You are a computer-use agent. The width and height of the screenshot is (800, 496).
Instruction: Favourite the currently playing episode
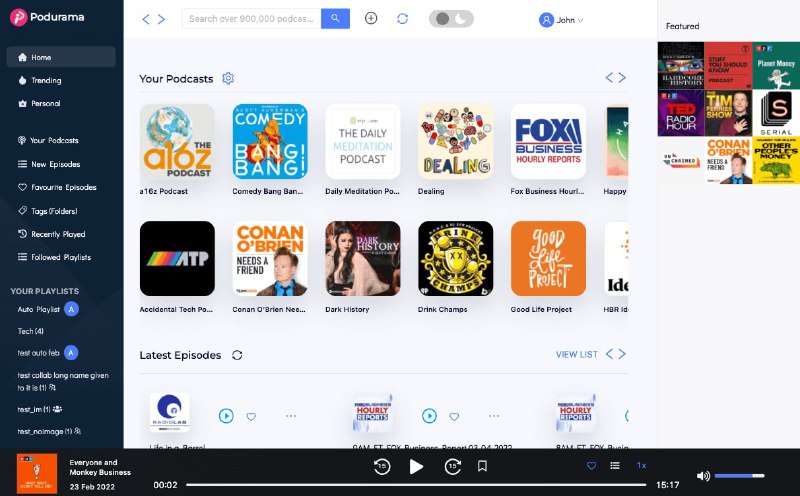click(591, 465)
